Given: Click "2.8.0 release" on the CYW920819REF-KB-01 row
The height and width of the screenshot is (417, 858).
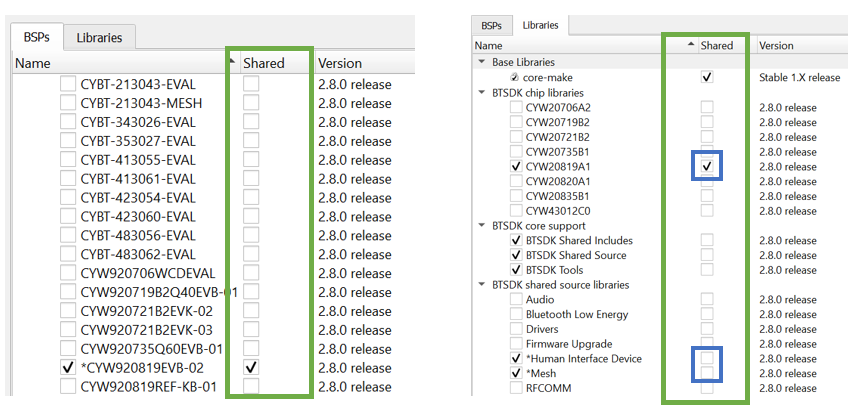Looking at the screenshot, I should point(355,387).
